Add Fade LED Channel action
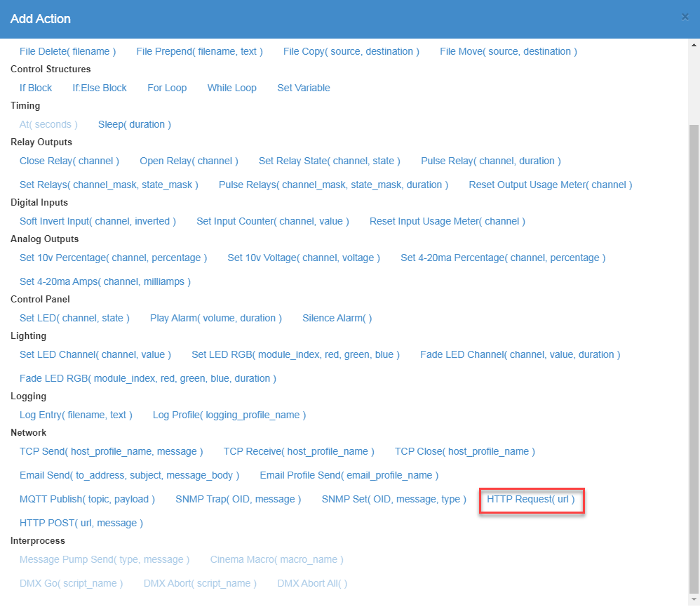This screenshot has width=700, height=607. (520, 355)
